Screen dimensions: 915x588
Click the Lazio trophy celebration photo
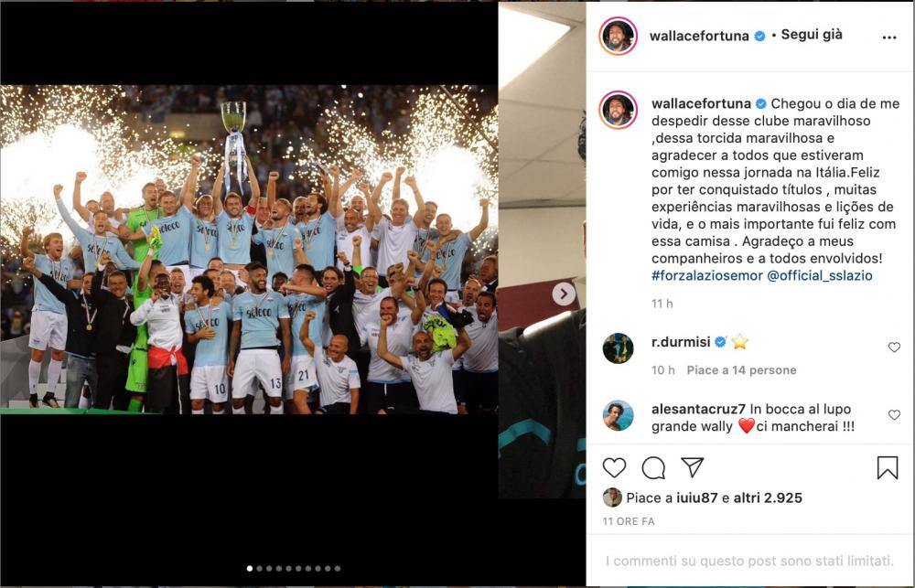tap(249, 250)
